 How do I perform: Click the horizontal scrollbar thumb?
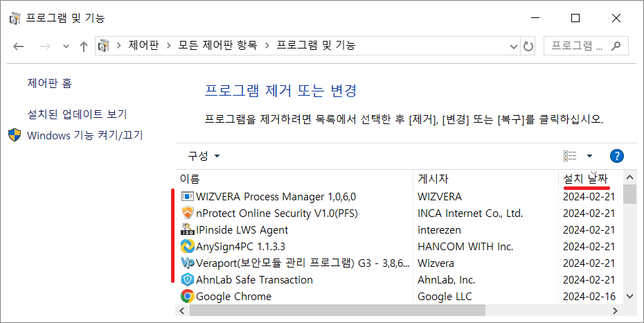[337, 311]
